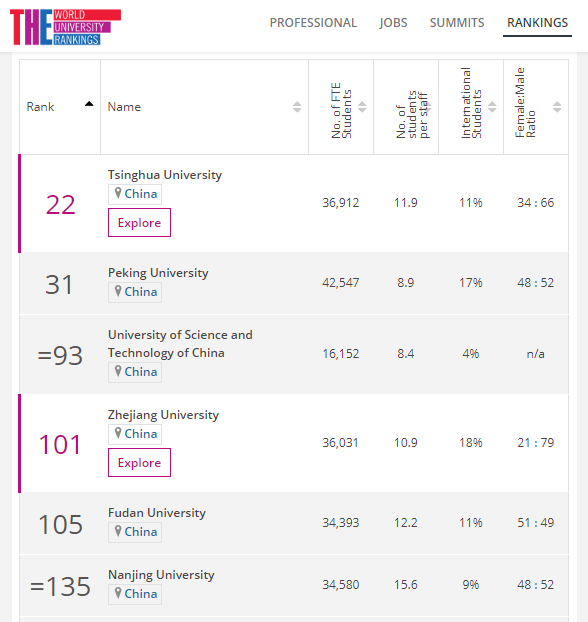The width and height of the screenshot is (588, 622).
Task: Click the 9% international students value
Action: point(471,584)
